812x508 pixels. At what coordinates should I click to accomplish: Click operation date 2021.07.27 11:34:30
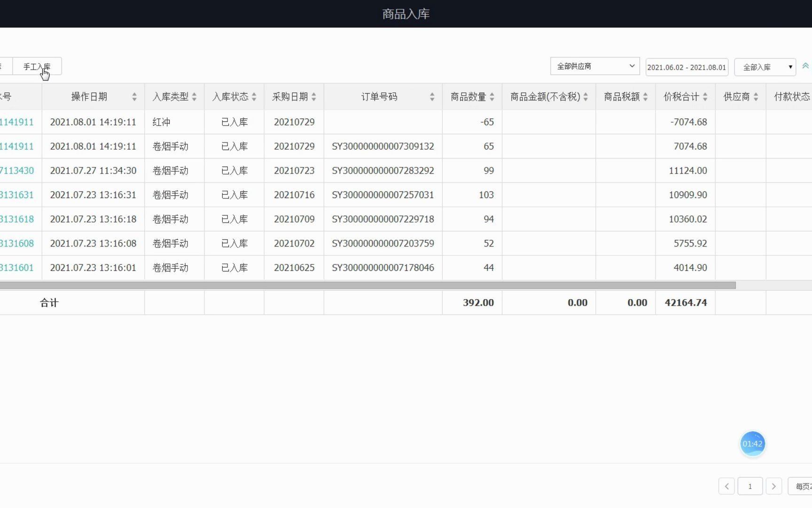click(93, 170)
